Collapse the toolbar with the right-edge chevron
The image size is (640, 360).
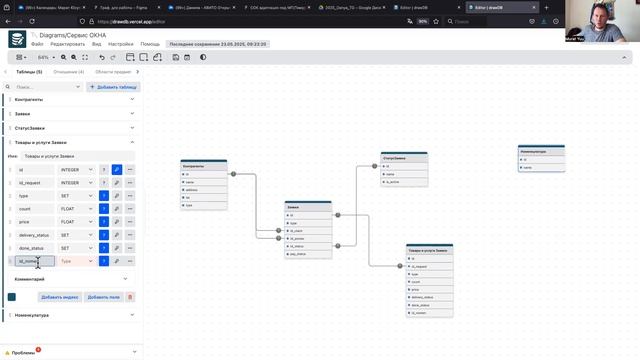coord(624,58)
